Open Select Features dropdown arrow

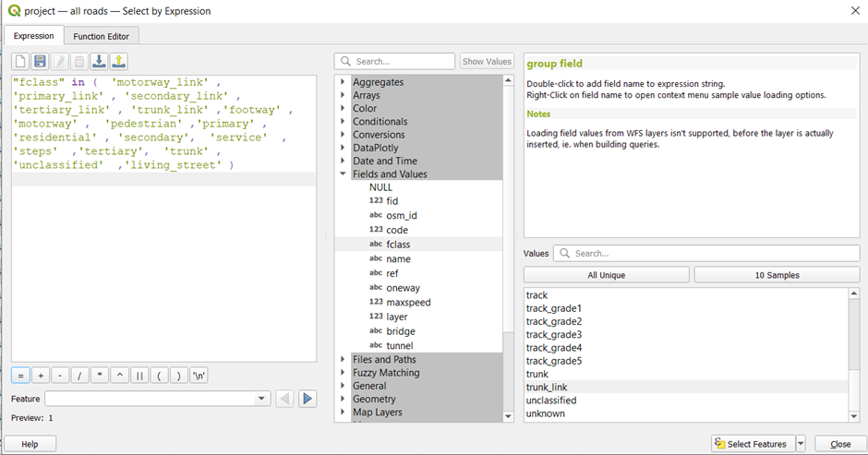[x=800, y=444]
